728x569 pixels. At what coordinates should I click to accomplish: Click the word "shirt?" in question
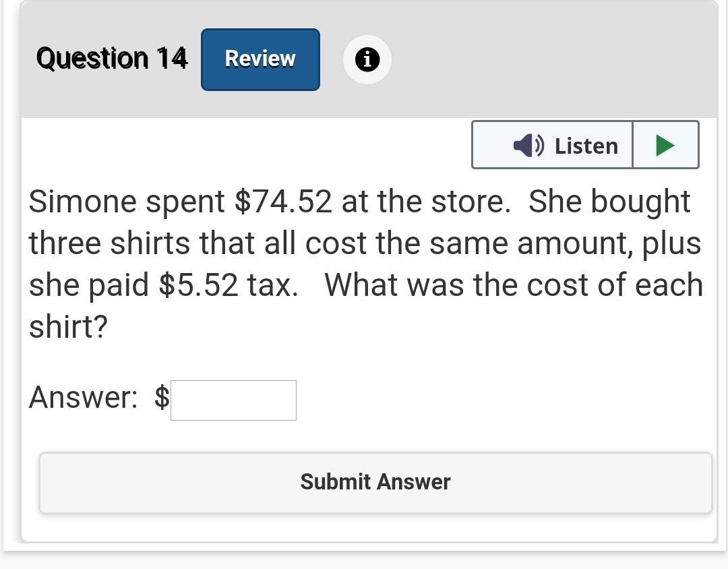pos(68,327)
